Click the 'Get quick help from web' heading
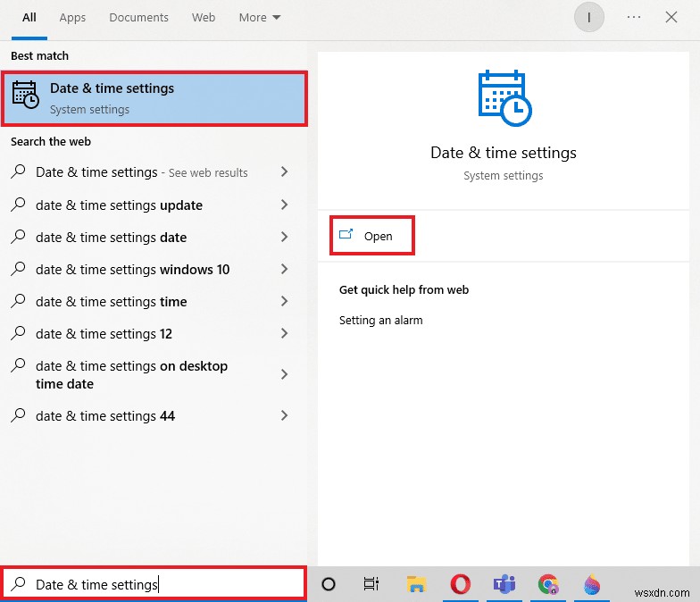The width and height of the screenshot is (700, 602). pos(404,289)
